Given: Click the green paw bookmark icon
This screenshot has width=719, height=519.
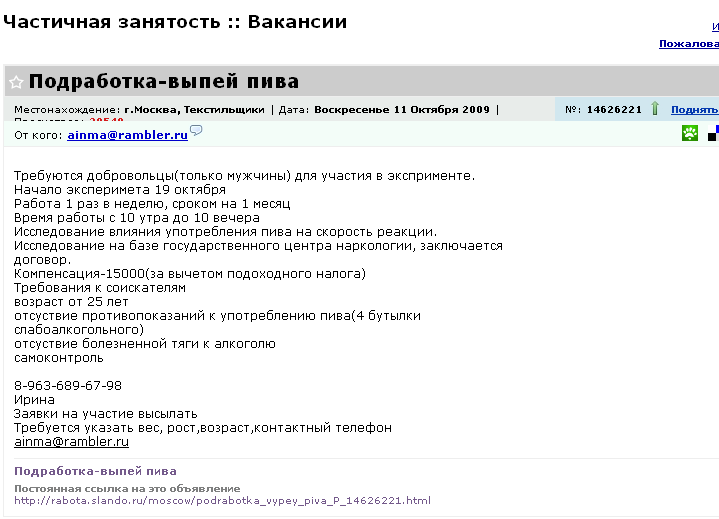Looking at the screenshot, I should (x=690, y=133).
